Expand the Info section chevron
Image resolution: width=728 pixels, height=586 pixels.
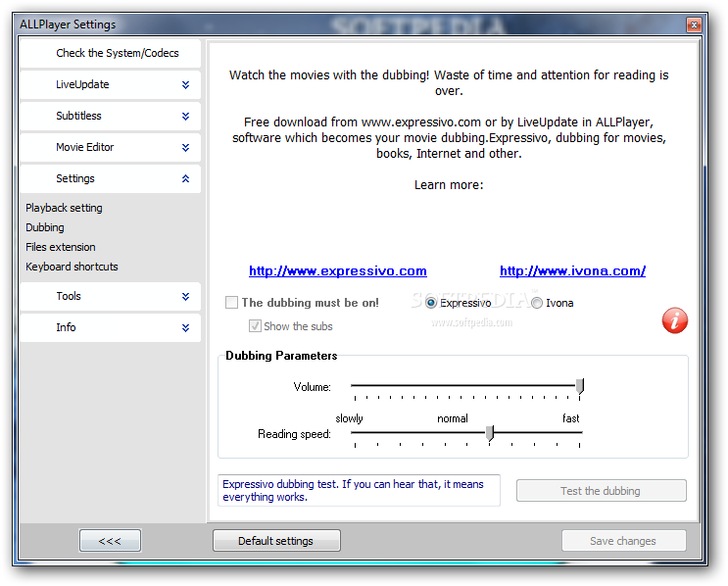[185, 328]
